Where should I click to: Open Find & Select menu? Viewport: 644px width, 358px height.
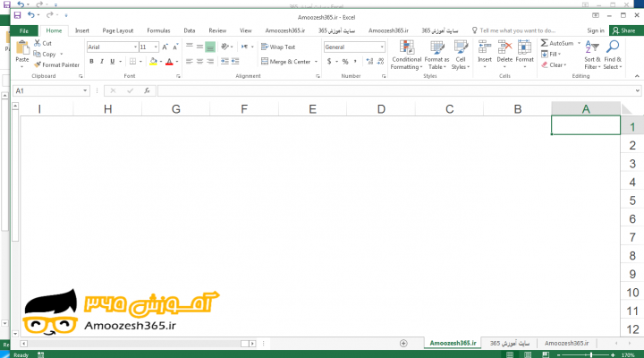(x=613, y=55)
